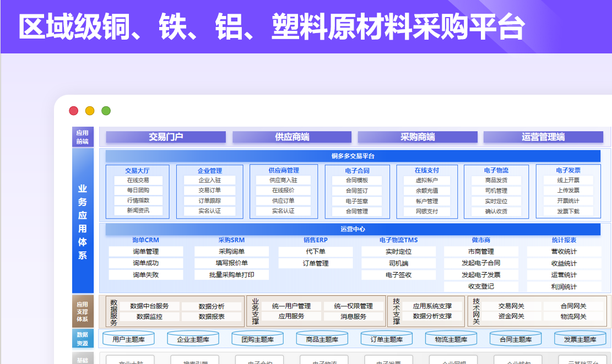The height and width of the screenshot is (364, 612).
Task: Click the 发票主题库 database cylinder
Action: pos(580,339)
